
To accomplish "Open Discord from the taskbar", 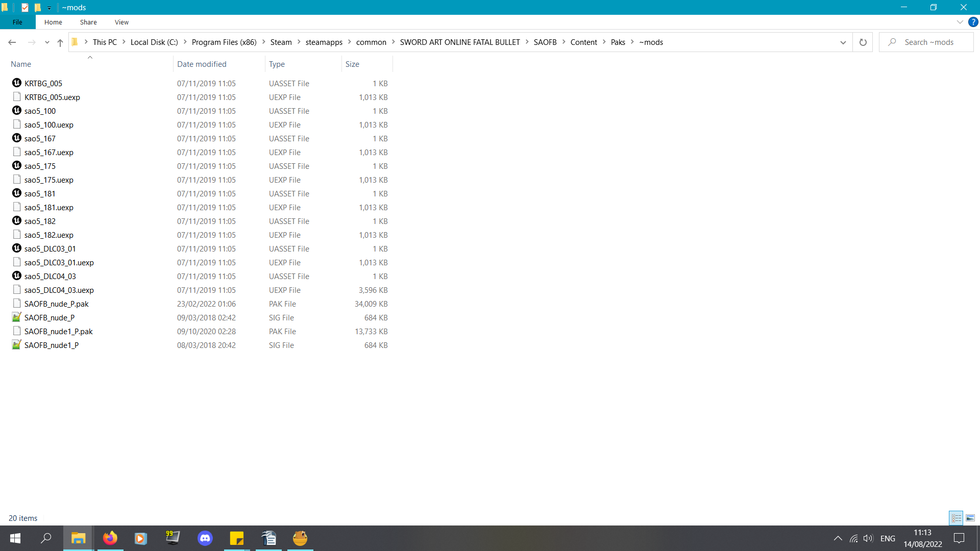I will tap(205, 538).
